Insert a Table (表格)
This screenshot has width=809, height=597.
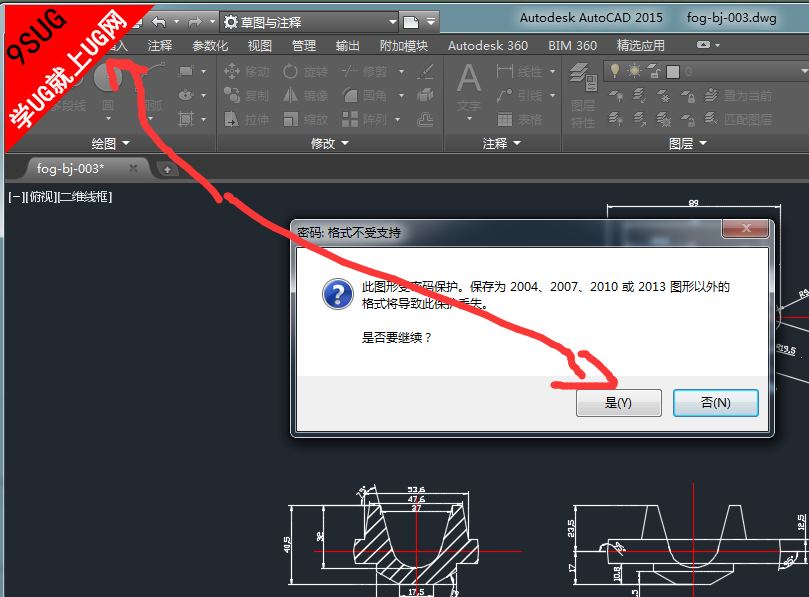519,120
